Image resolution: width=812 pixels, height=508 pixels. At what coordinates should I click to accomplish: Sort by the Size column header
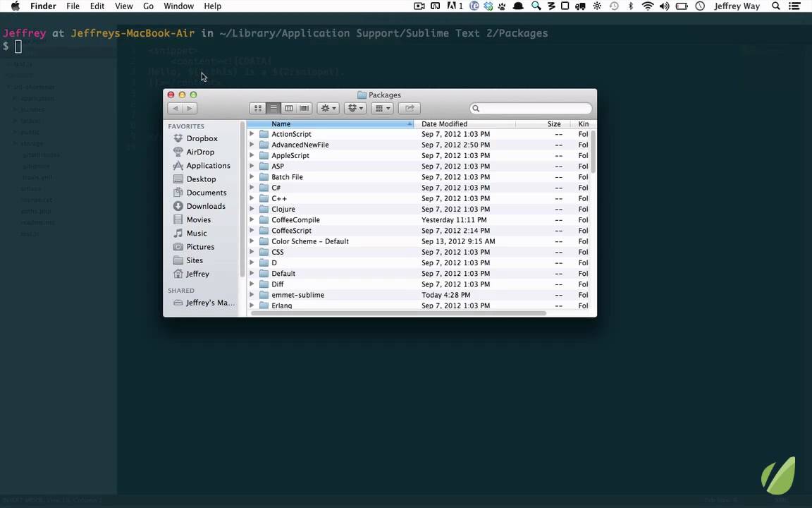click(543, 124)
